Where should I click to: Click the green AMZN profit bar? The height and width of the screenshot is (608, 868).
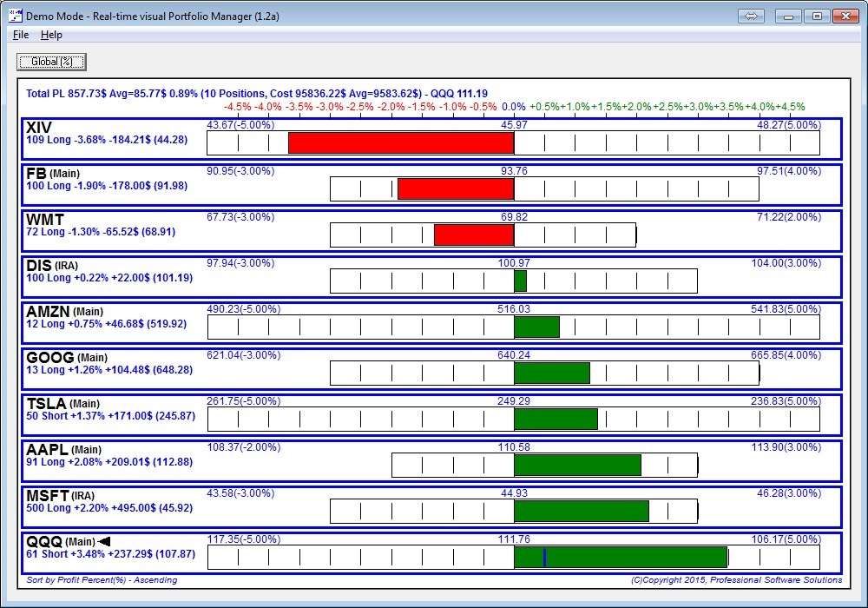coord(536,327)
